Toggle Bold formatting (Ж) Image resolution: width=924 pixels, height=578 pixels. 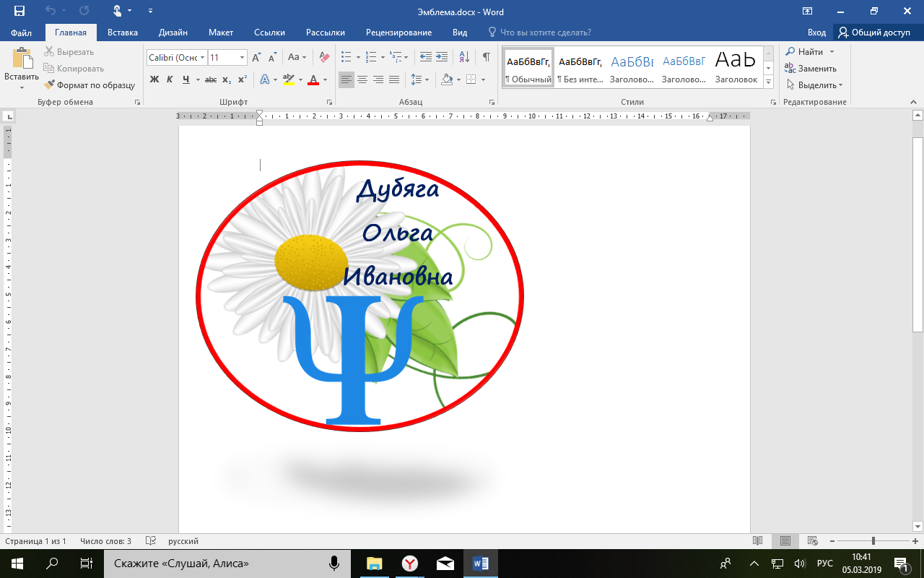click(154, 79)
